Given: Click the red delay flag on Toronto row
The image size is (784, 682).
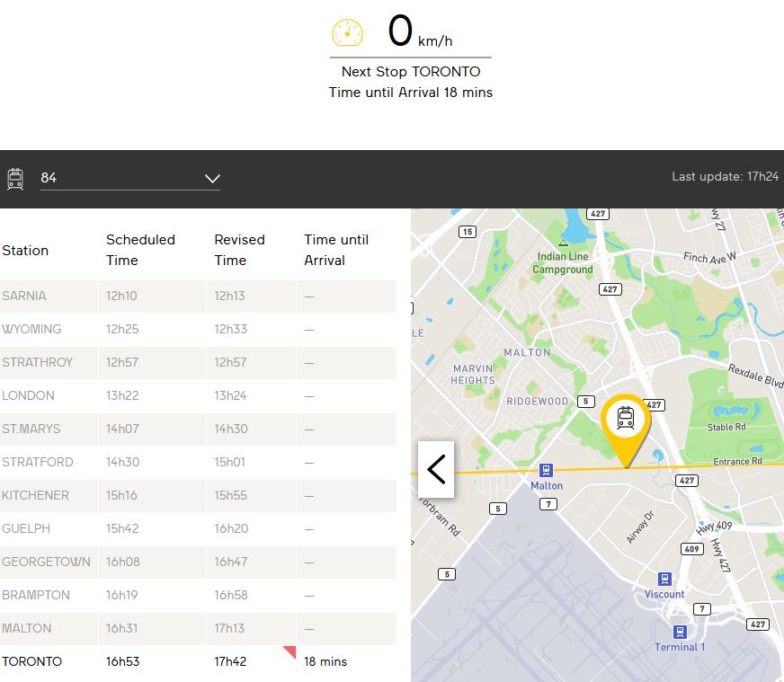Looking at the screenshot, I should click(290, 651).
